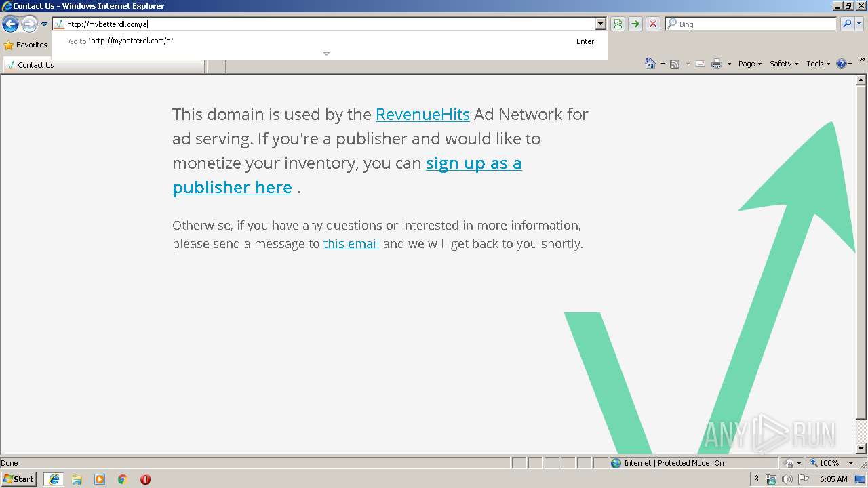The height and width of the screenshot is (488, 868).
Task: Click the 100% zoom level button
Action: point(824,463)
